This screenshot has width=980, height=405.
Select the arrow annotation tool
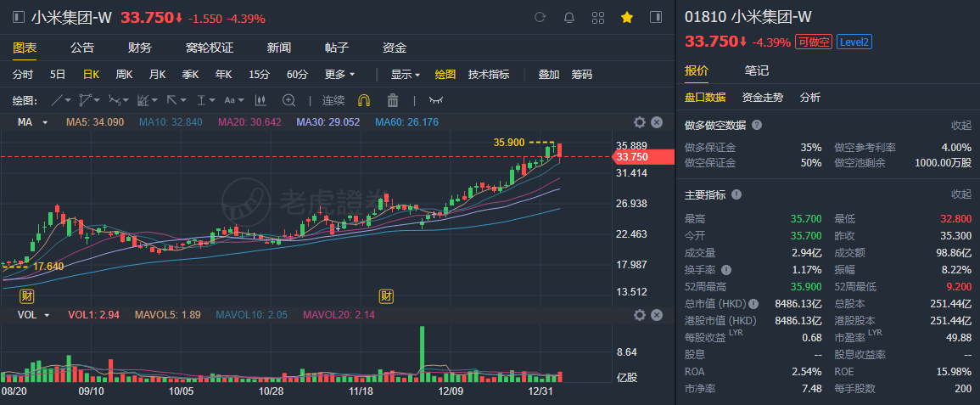pyautogui.click(x=172, y=99)
